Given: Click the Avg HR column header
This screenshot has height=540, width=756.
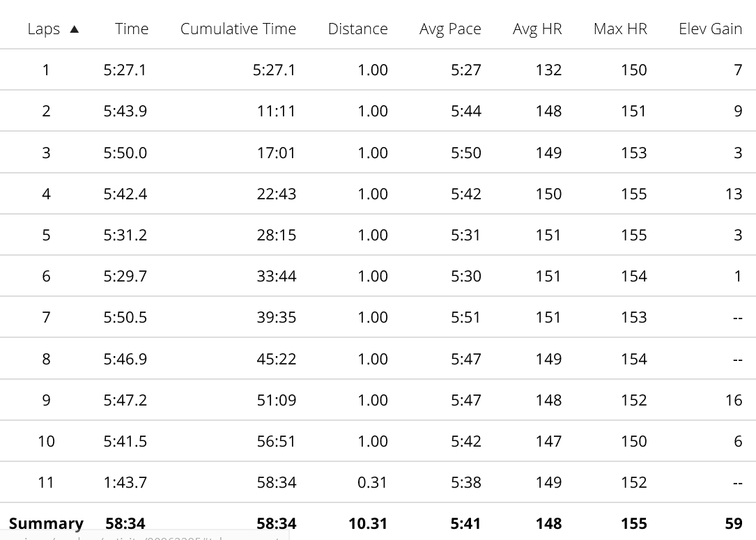Looking at the screenshot, I should pyautogui.click(x=537, y=29).
